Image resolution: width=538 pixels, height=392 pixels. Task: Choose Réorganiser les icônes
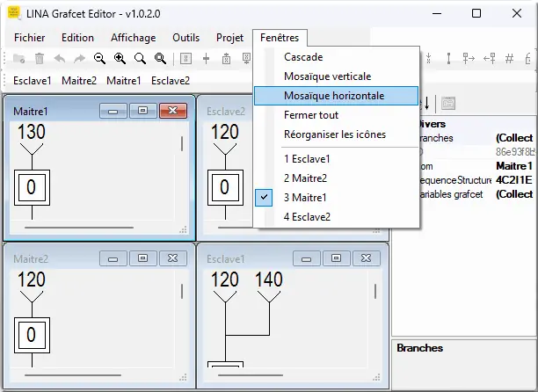337,134
